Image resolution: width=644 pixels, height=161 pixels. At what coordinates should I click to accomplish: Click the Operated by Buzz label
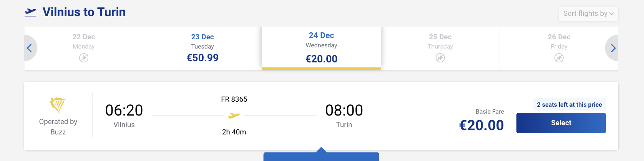(x=58, y=127)
